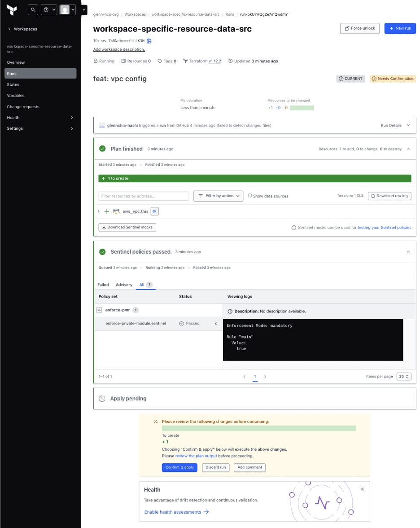Expand Settings sidebar submenu
This screenshot has height=528, width=420.
click(x=72, y=128)
